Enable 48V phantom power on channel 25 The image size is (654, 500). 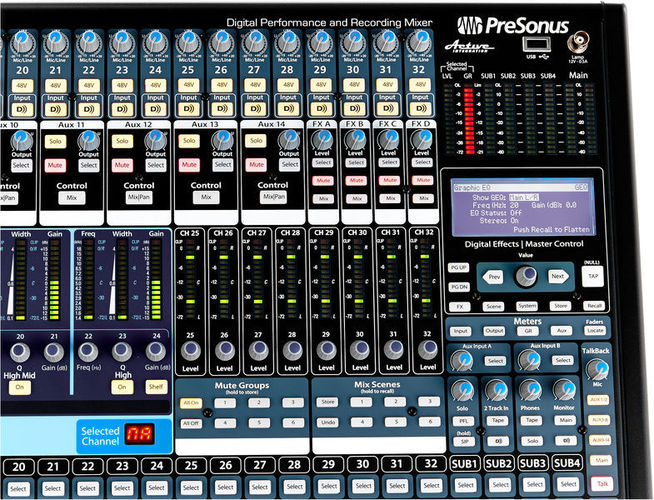click(x=189, y=85)
